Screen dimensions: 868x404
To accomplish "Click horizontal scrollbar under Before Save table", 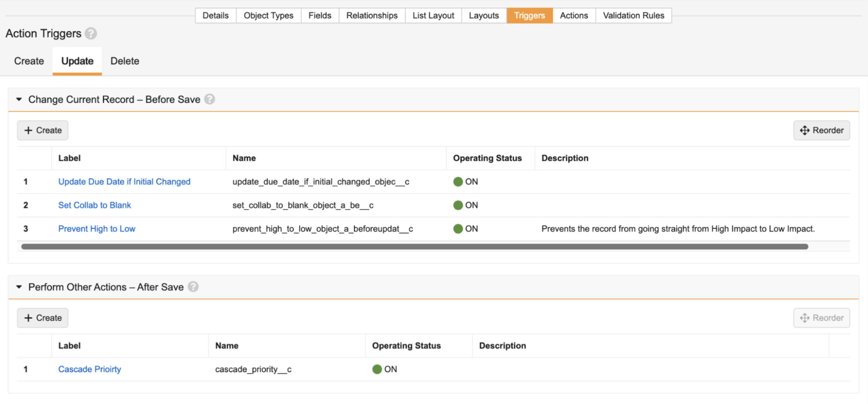I will tap(414, 247).
